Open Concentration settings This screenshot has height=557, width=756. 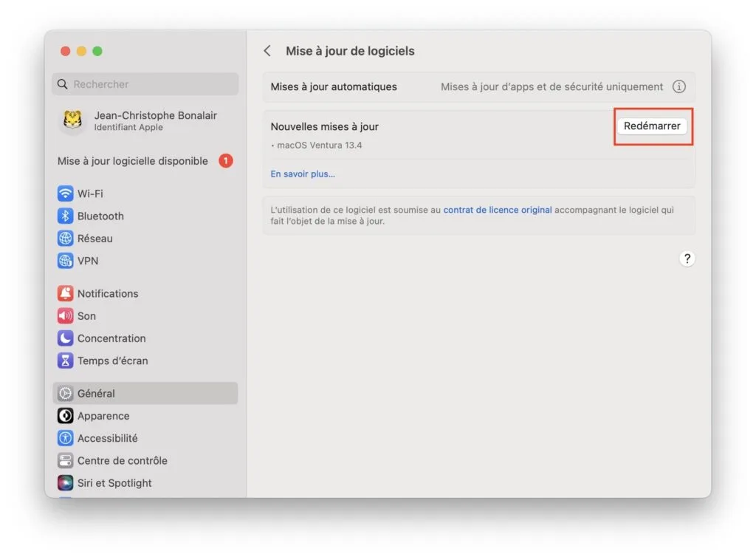[x=66, y=338]
